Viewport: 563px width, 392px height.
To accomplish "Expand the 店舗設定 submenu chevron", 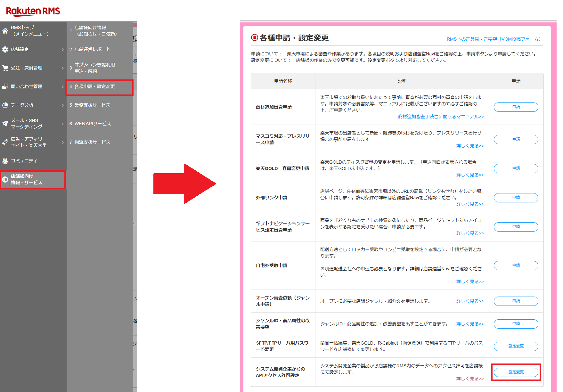I will pyautogui.click(x=63, y=50).
